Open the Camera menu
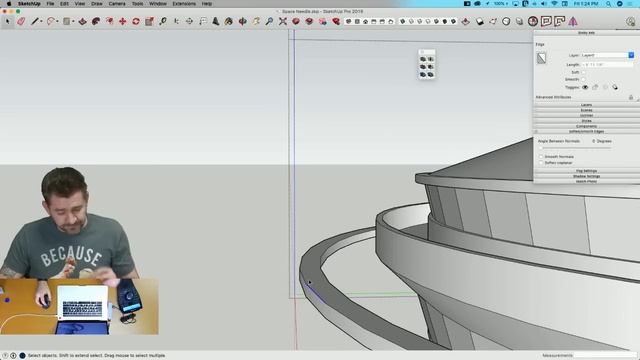 [x=117, y=4]
